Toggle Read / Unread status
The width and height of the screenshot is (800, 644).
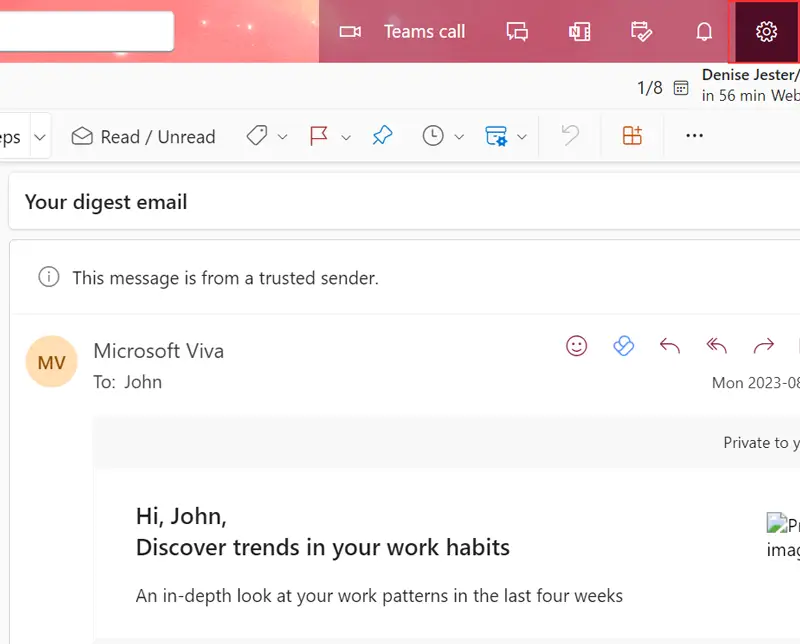click(x=143, y=137)
